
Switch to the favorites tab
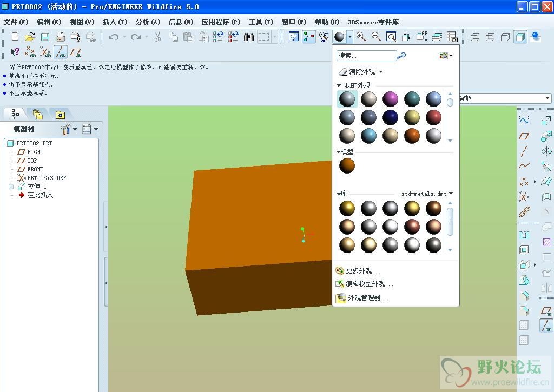click(x=60, y=115)
